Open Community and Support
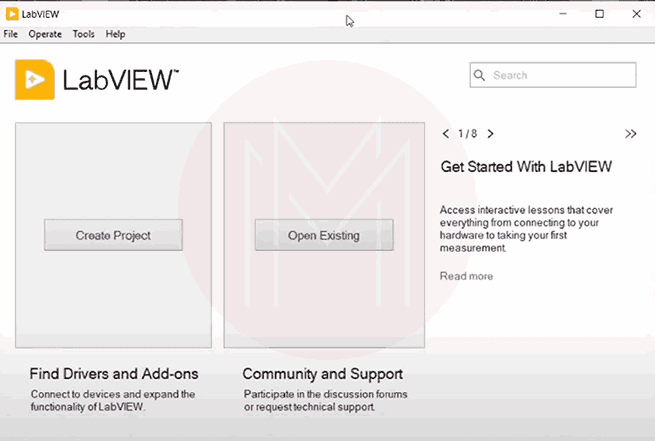 [x=323, y=374]
